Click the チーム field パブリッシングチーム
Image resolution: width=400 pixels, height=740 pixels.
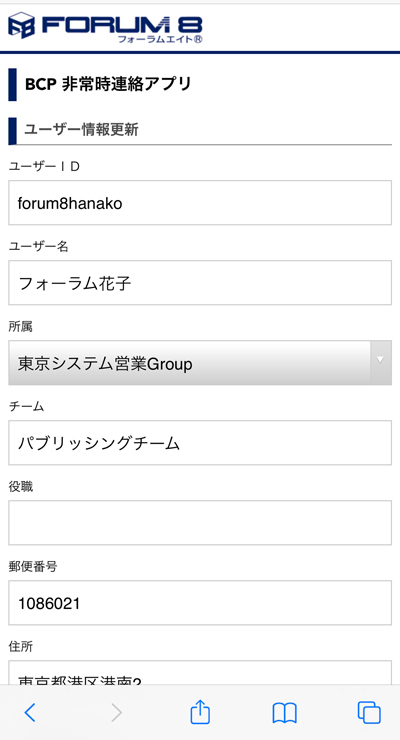click(x=200, y=442)
